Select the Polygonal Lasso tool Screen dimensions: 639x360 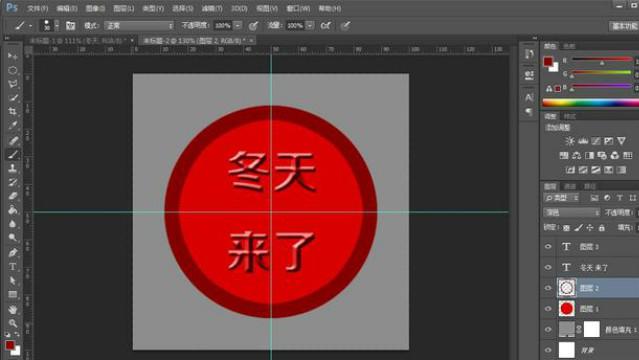(13, 84)
